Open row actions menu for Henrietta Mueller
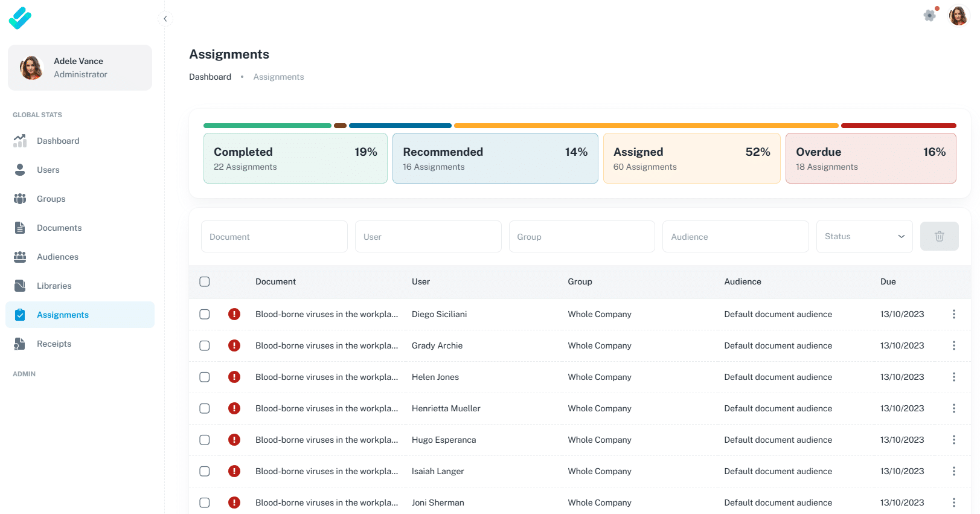 tap(954, 408)
